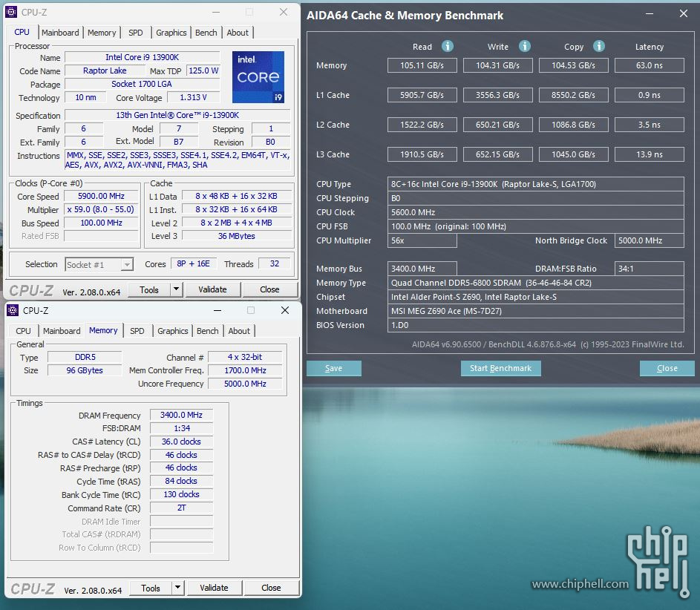The height and width of the screenshot is (610, 700).
Task: Click the bottom CPU-Z window app icon
Action: pyautogui.click(x=13, y=310)
